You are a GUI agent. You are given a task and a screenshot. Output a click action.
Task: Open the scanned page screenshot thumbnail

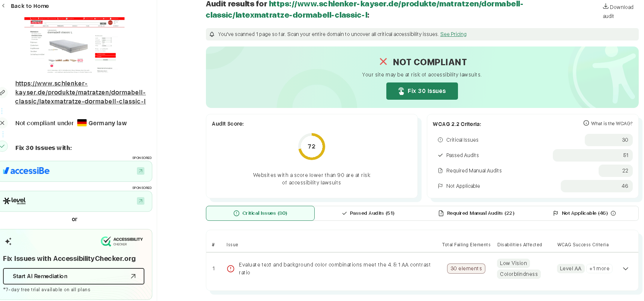74,45
